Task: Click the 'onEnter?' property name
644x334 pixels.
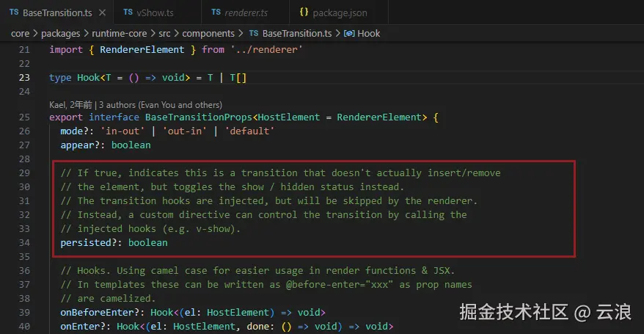Action: pos(83,327)
